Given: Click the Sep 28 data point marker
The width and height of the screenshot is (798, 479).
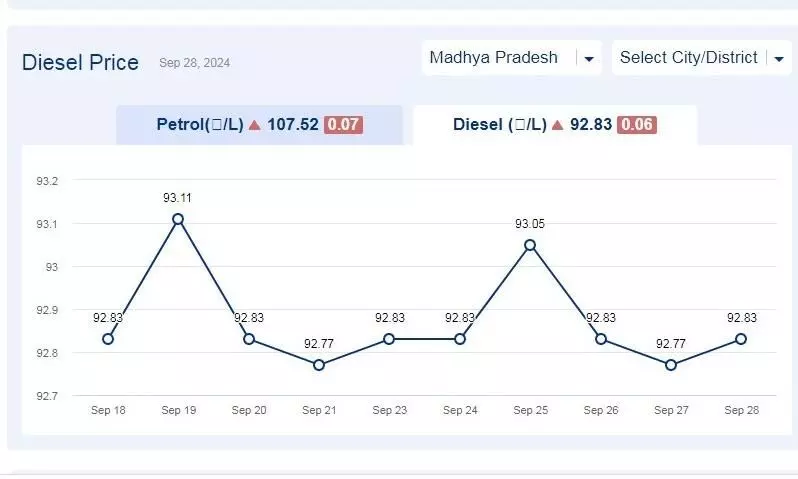Looking at the screenshot, I should (741, 339).
